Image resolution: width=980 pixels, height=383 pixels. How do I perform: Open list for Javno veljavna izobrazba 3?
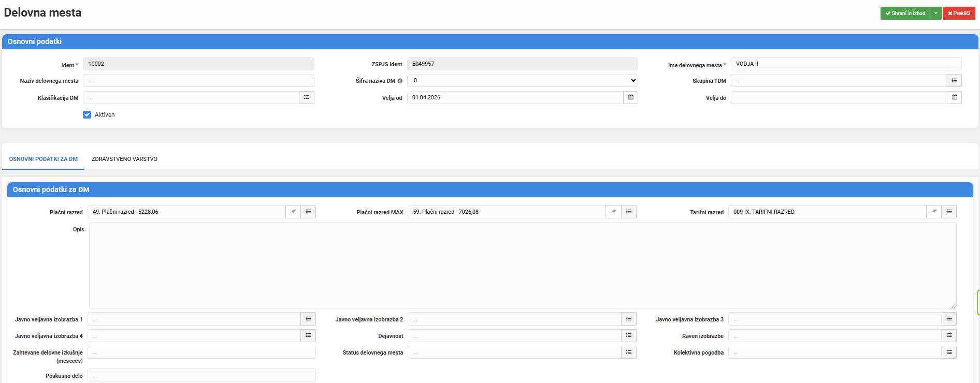949,319
